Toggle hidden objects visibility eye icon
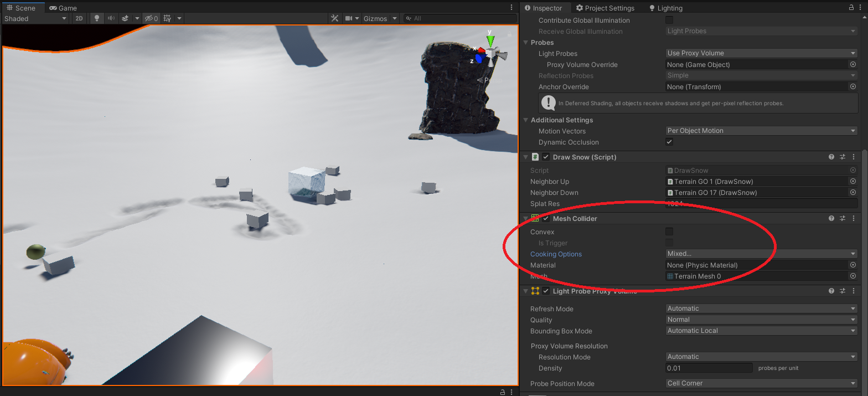The height and width of the screenshot is (396, 868). coord(151,18)
